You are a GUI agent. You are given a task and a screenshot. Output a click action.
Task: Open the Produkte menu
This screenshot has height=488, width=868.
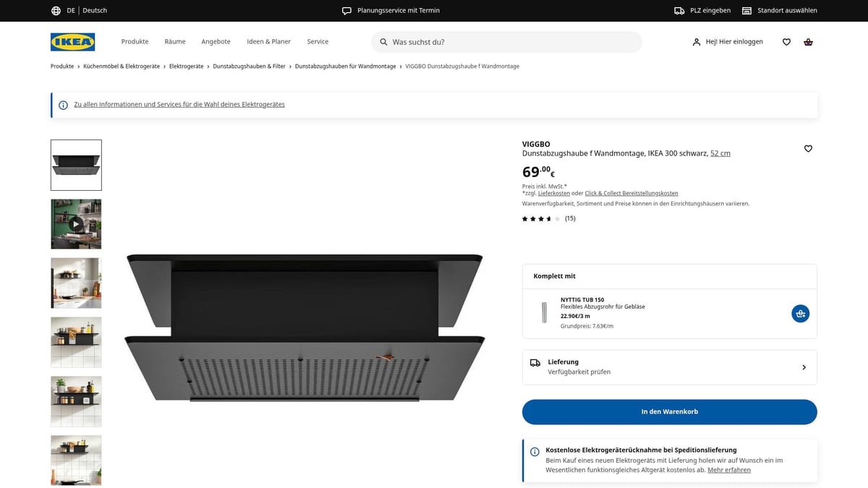[135, 41]
